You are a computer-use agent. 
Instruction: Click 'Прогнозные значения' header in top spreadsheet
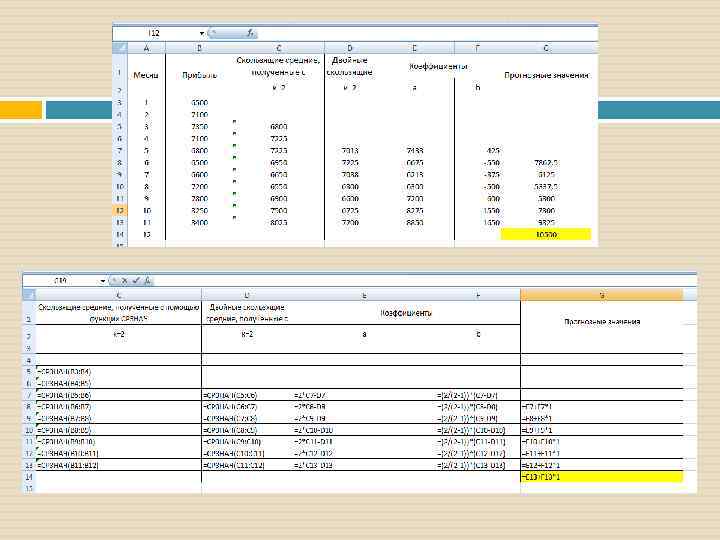546,75
